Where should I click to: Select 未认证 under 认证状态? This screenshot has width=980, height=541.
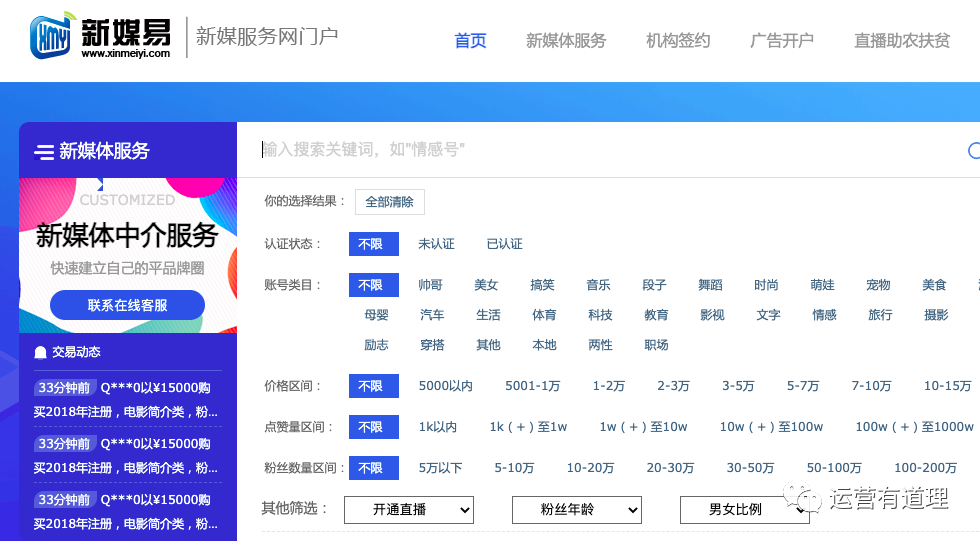pos(436,244)
